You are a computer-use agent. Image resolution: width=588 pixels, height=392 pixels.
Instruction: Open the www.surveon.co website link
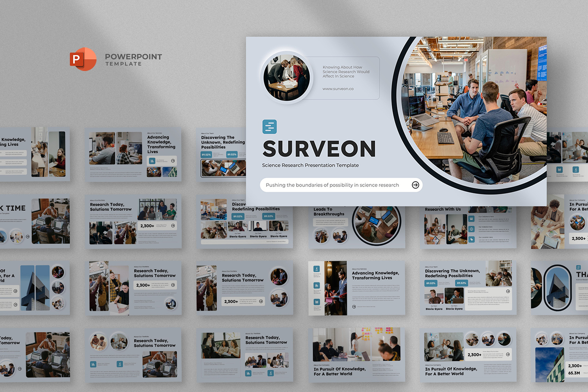click(x=338, y=89)
